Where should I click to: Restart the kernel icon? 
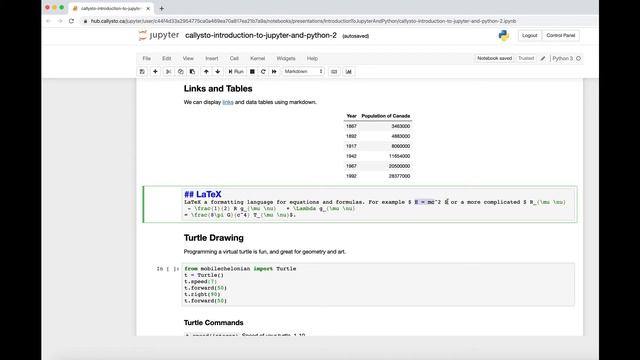(x=263, y=72)
